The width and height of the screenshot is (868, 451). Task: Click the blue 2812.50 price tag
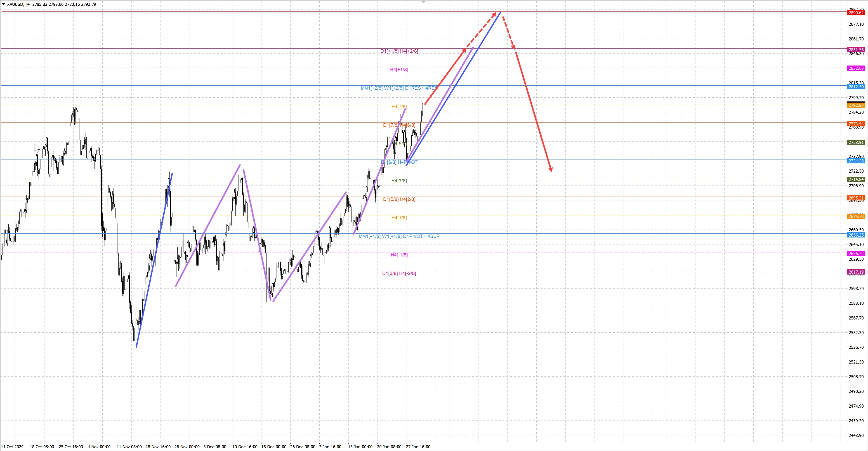point(856,87)
